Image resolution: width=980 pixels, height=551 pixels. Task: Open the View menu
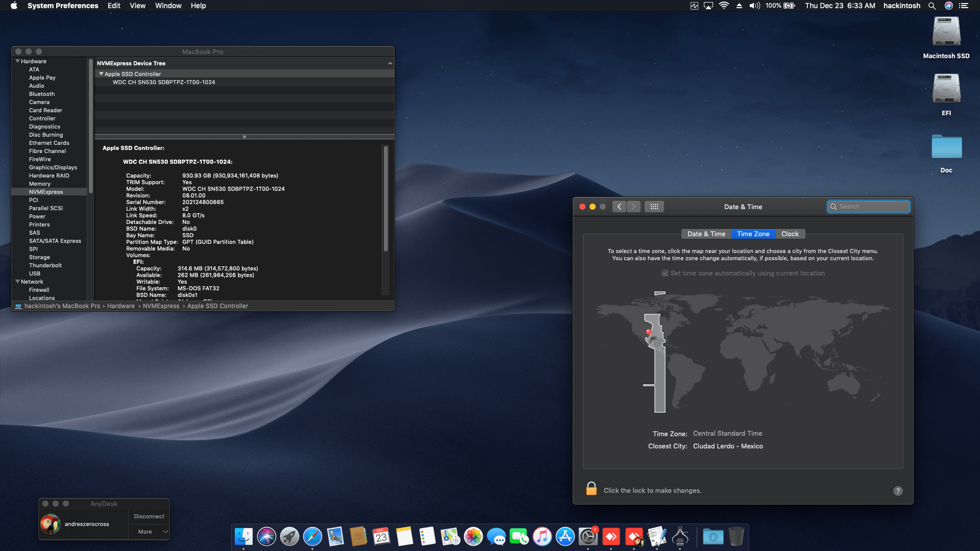click(x=137, y=6)
